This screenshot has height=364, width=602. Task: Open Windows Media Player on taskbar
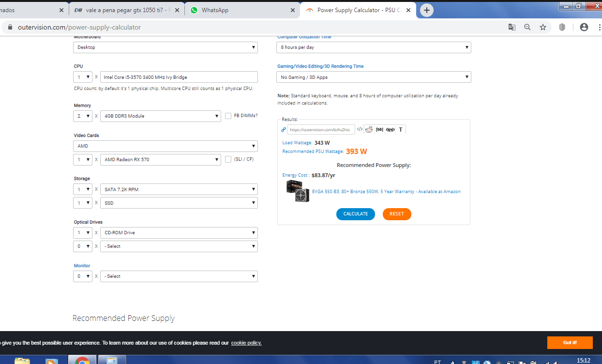[x=52, y=360]
